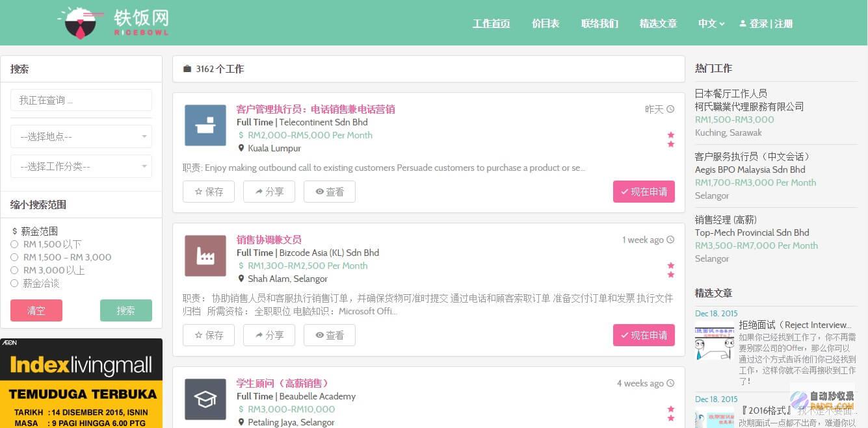Click the clock icon next to 昨天

pos(670,109)
